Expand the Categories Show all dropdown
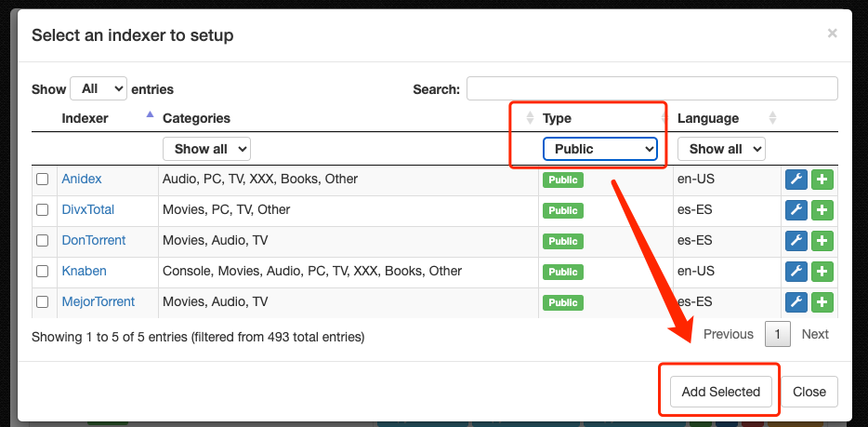The height and width of the screenshot is (427, 868). point(206,149)
